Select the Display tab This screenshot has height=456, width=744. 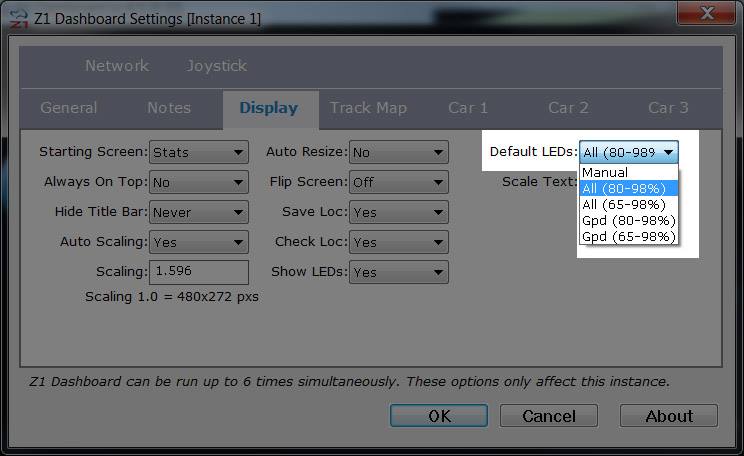(x=269, y=109)
